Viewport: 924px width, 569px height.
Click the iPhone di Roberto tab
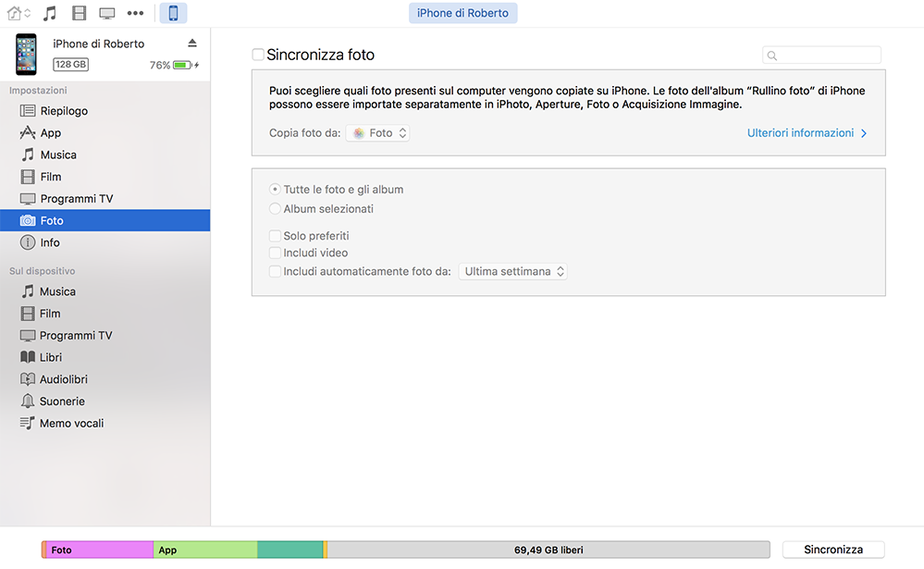pos(462,13)
